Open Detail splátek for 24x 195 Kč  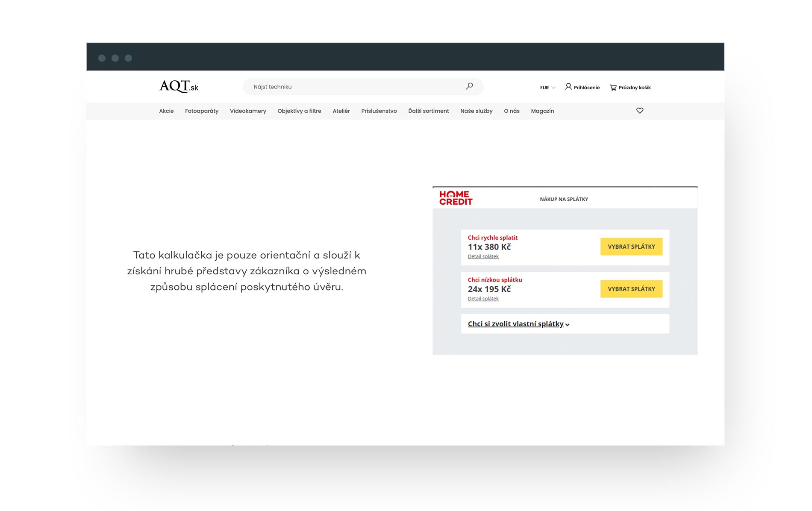click(x=483, y=299)
